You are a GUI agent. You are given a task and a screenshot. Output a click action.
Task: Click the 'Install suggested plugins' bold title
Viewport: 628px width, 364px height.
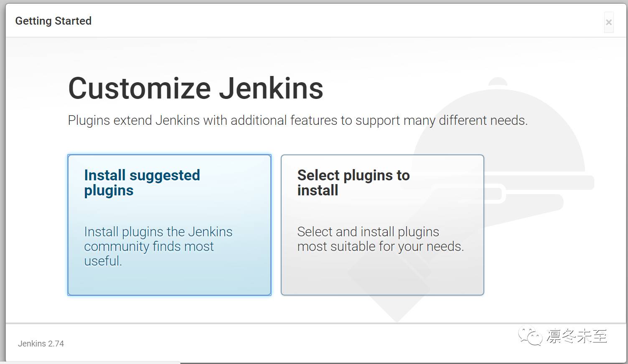tap(142, 182)
